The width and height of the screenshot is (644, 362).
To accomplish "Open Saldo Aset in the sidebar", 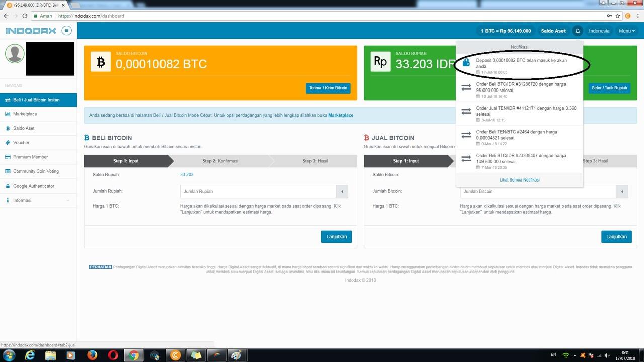I will point(38,128).
